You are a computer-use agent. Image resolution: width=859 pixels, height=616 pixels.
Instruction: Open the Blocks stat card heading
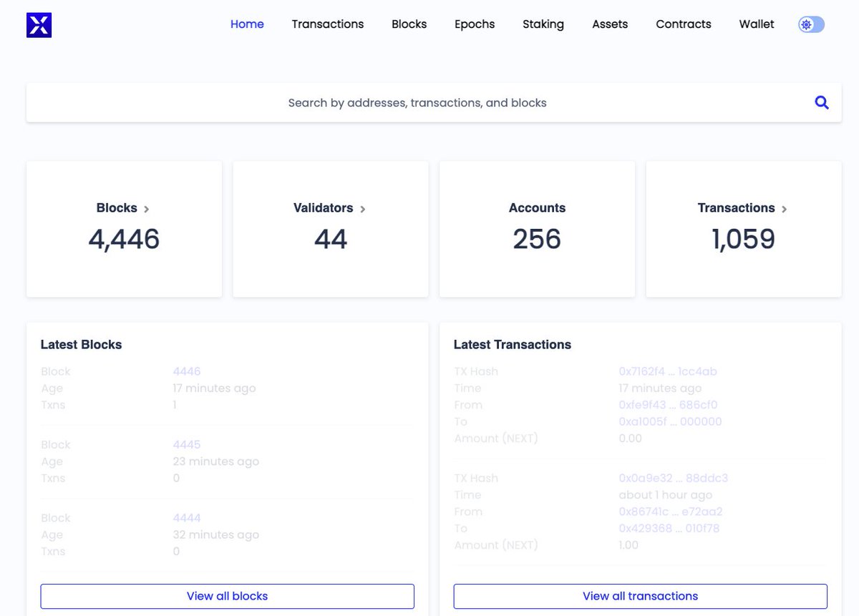pos(117,208)
